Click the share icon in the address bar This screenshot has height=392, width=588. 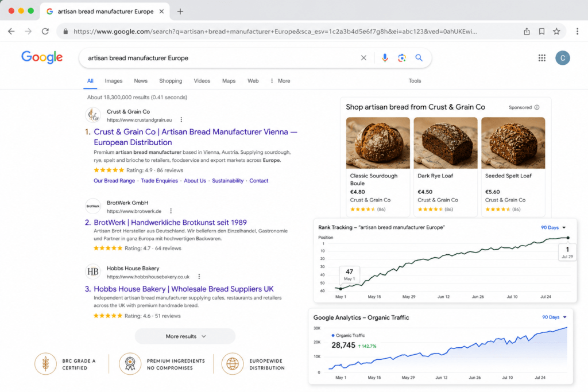click(x=527, y=32)
